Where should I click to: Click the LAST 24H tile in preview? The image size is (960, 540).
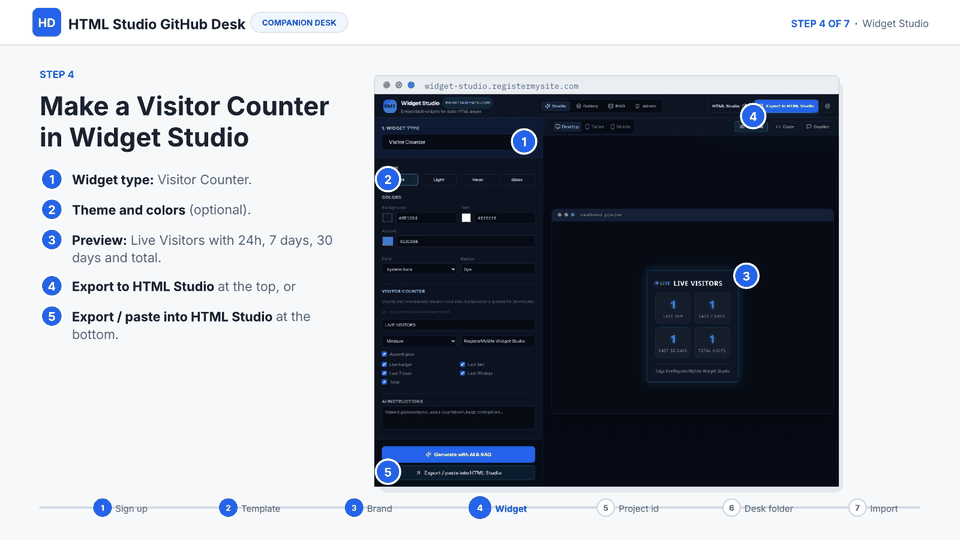(673, 308)
